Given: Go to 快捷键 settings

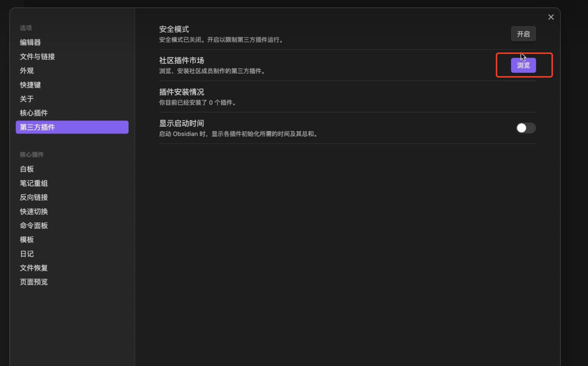Looking at the screenshot, I should point(30,85).
